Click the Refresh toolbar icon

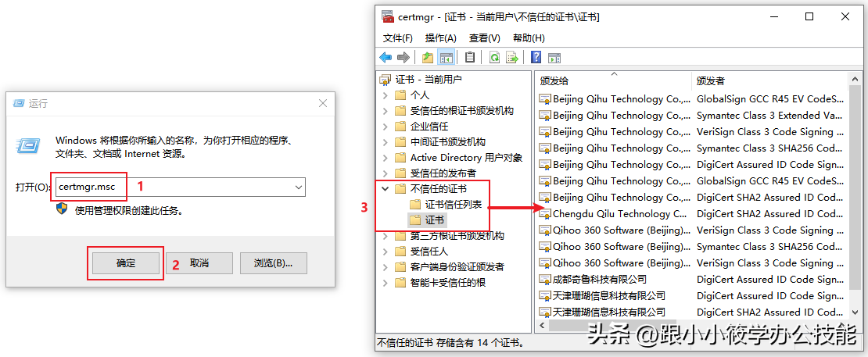click(494, 57)
